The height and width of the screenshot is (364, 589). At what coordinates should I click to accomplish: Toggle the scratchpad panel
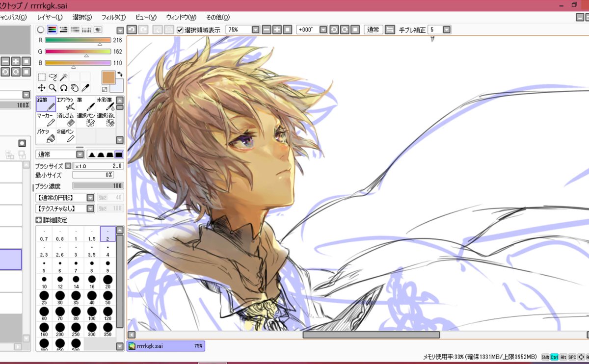point(97,30)
